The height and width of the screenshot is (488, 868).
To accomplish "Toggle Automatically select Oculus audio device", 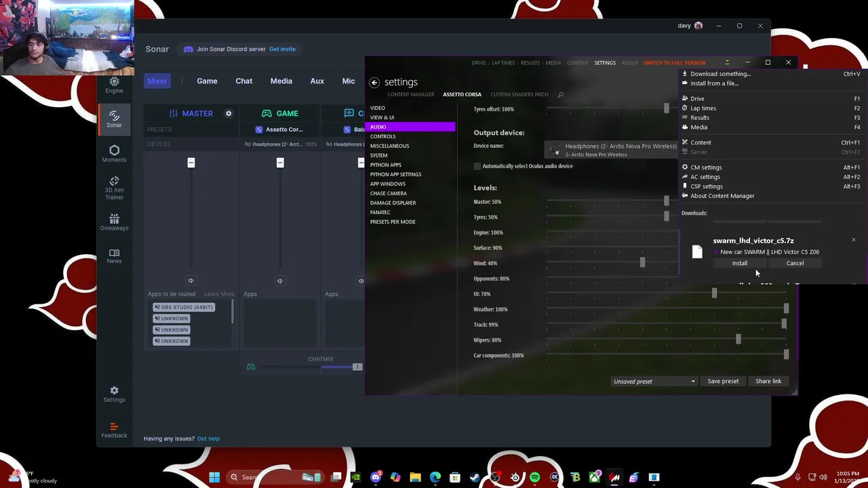I will [x=477, y=166].
